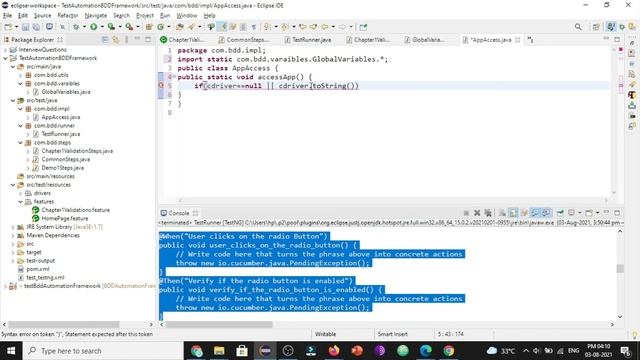Close the AppAccess.java editor tab

(x=518, y=40)
